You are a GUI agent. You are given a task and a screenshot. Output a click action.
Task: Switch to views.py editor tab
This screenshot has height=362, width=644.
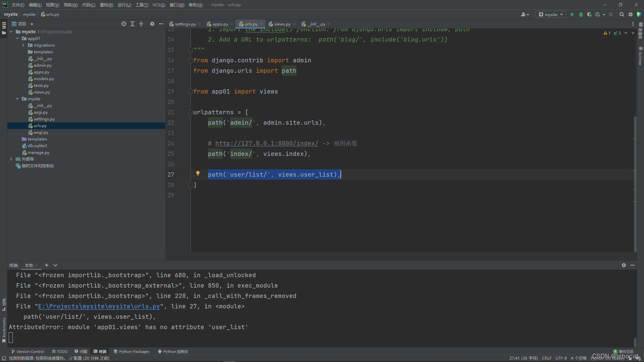point(282,24)
